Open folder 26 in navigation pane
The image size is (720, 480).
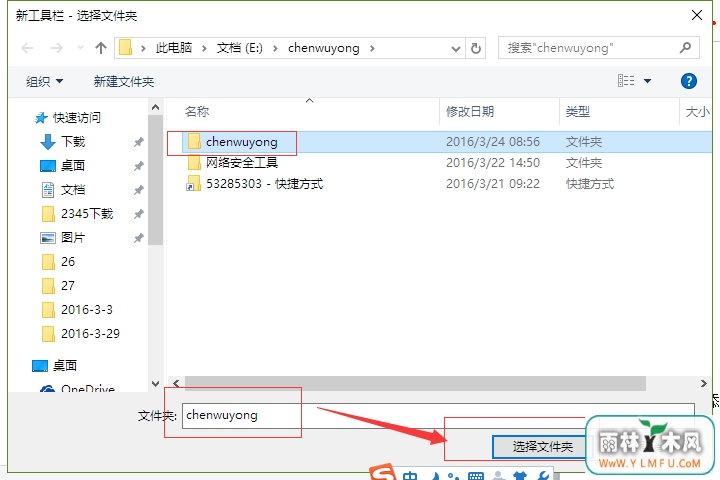(x=68, y=261)
